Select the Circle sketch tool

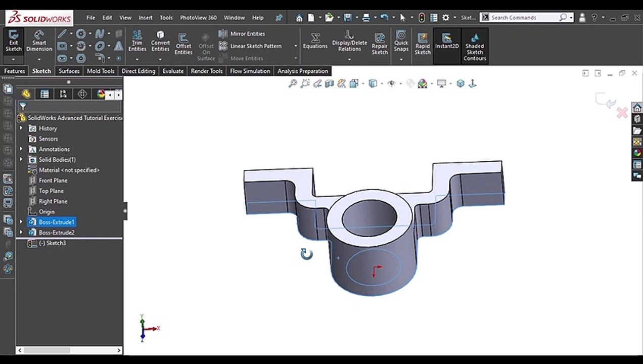pos(80,34)
